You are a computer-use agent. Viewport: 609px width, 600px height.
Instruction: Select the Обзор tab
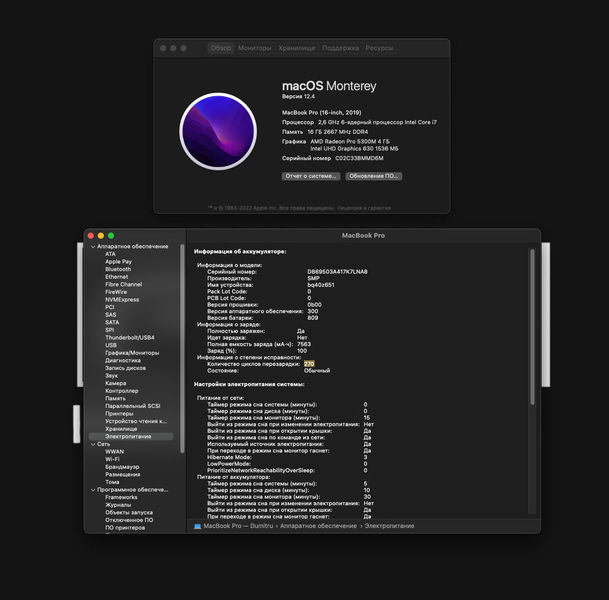pyautogui.click(x=221, y=48)
